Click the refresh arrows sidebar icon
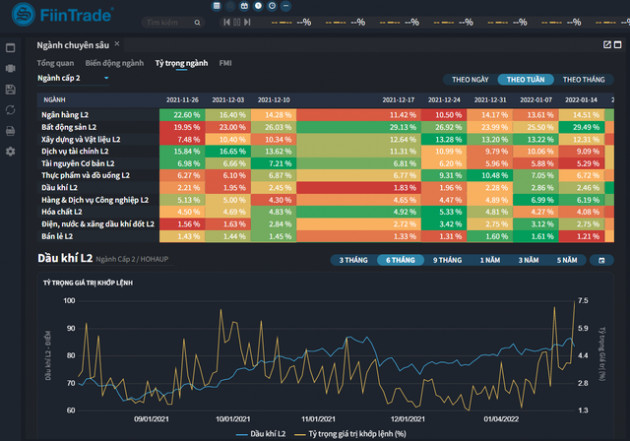 point(10,110)
